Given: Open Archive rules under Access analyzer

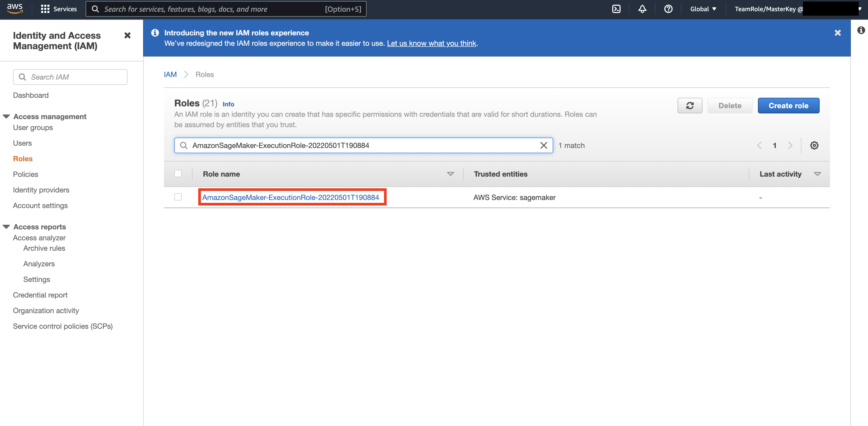Looking at the screenshot, I should [x=44, y=248].
